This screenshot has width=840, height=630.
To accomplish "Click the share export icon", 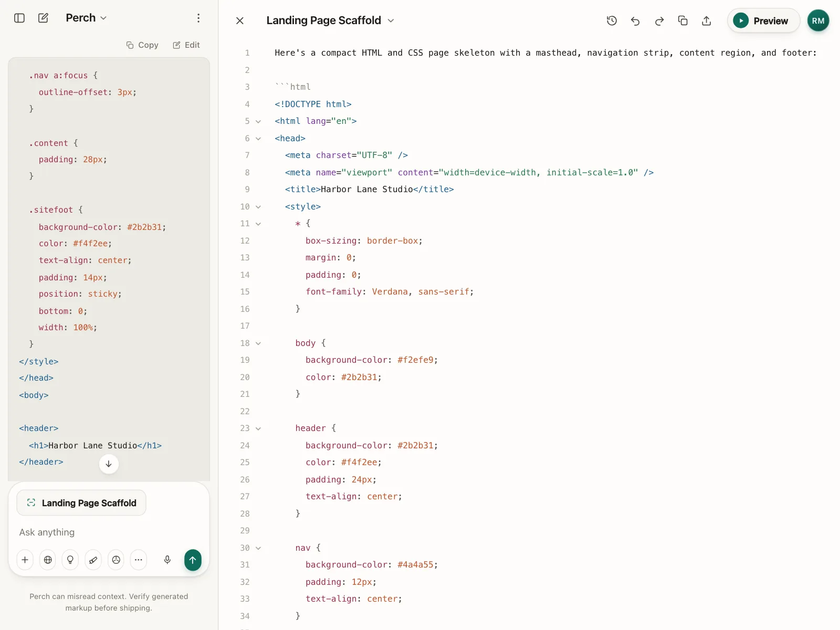I will pos(707,20).
